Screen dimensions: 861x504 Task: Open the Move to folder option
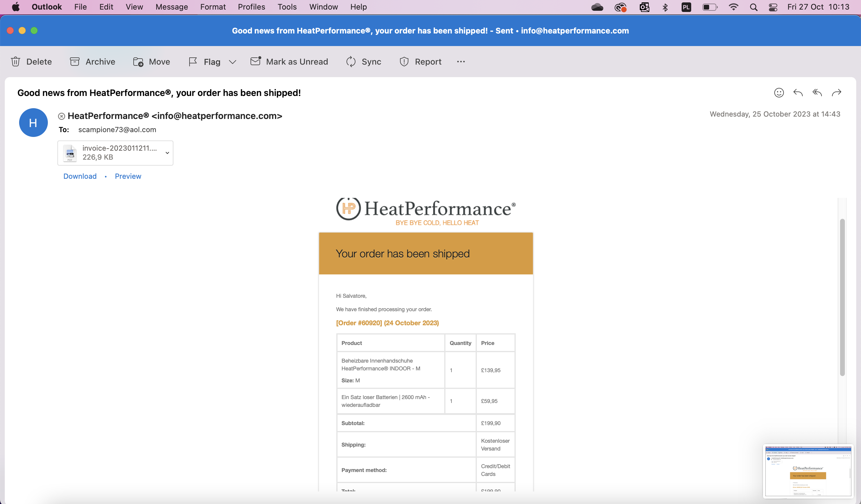tap(151, 62)
